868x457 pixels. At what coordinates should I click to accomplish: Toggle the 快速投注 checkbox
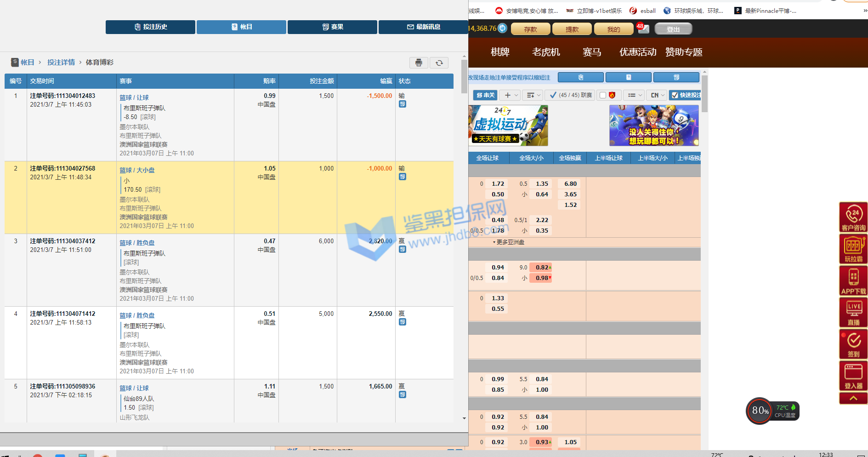point(675,95)
